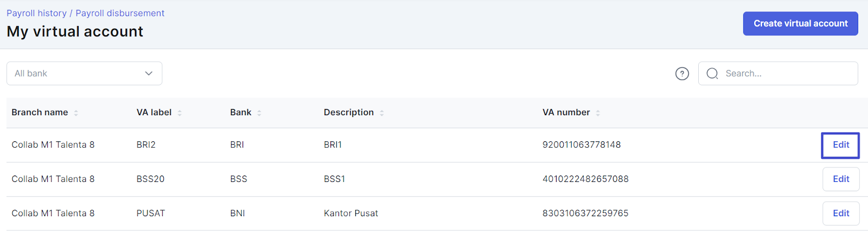
Task: Click the help question mark icon
Action: pyautogui.click(x=682, y=73)
